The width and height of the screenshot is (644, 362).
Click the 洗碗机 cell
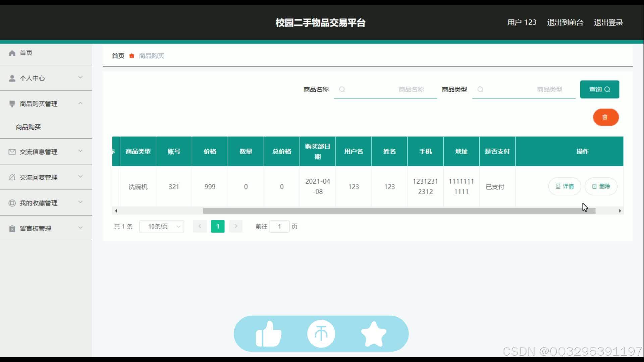click(138, 187)
